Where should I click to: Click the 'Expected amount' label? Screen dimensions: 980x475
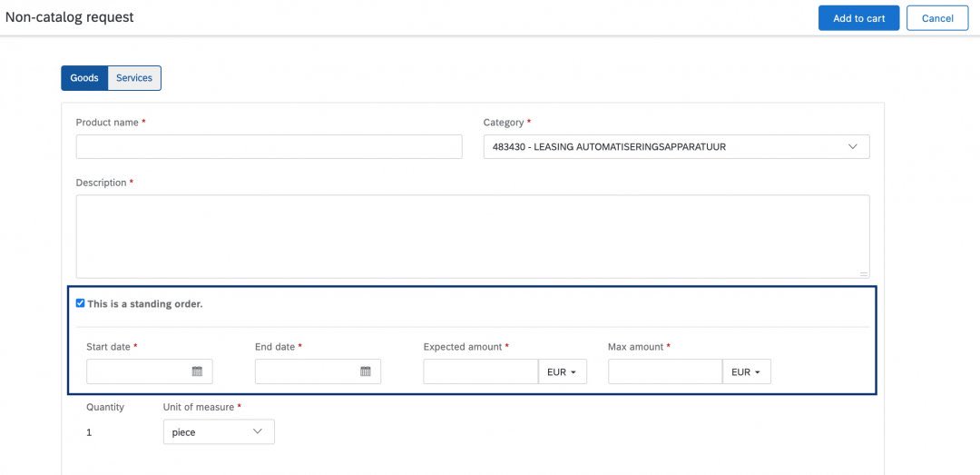pos(463,347)
